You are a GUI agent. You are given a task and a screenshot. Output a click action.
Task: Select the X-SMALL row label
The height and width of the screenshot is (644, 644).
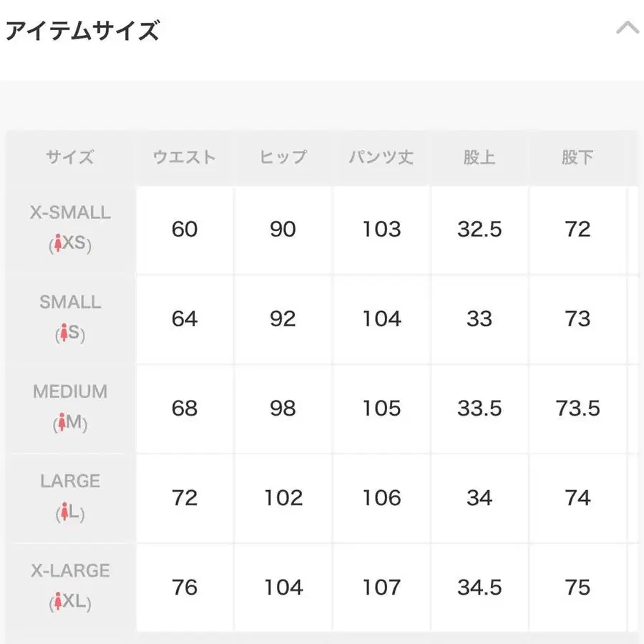(69, 213)
